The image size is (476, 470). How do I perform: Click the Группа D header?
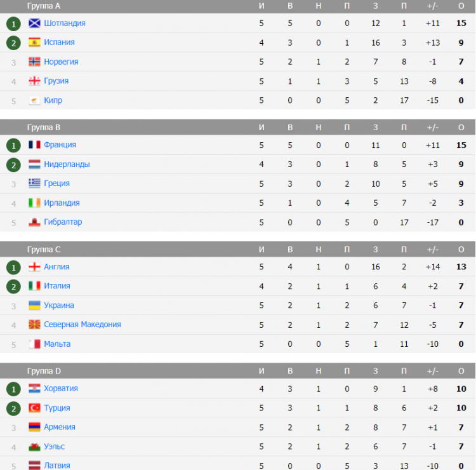(44, 371)
